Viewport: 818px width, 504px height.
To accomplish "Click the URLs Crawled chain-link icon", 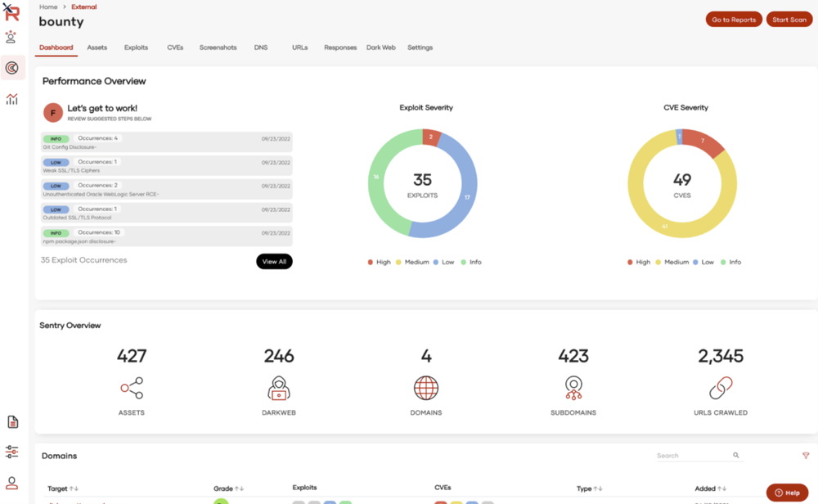I will click(x=721, y=388).
